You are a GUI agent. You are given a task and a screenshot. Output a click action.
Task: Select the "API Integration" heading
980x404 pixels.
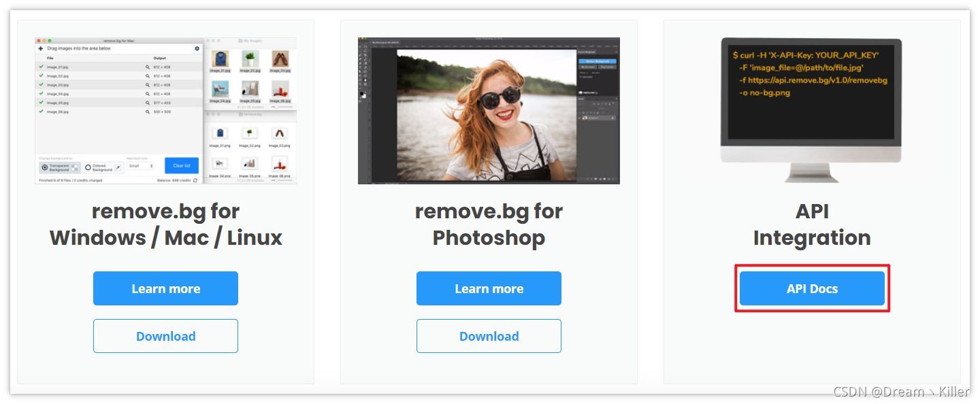click(x=812, y=224)
